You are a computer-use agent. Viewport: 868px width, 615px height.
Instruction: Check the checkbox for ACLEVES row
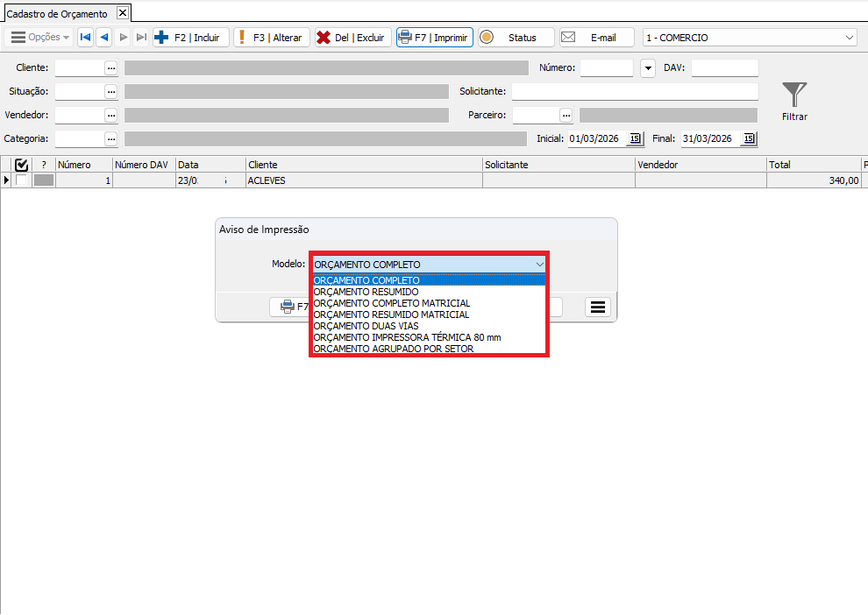(x=21, y=180)
